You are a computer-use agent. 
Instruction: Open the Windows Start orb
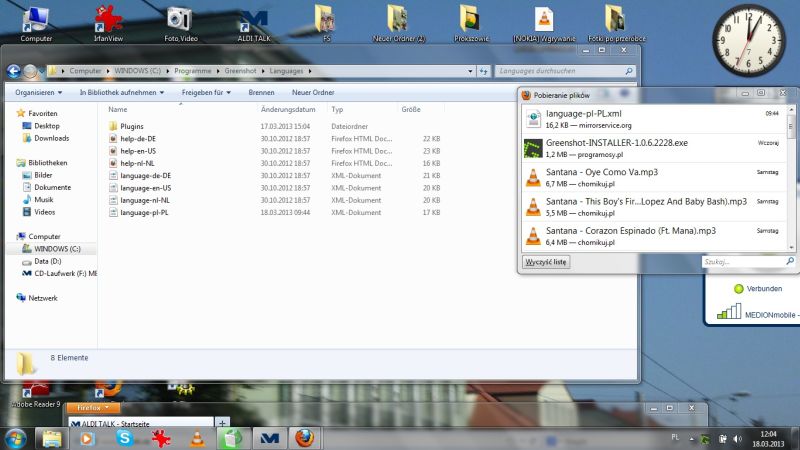[15, 438]
